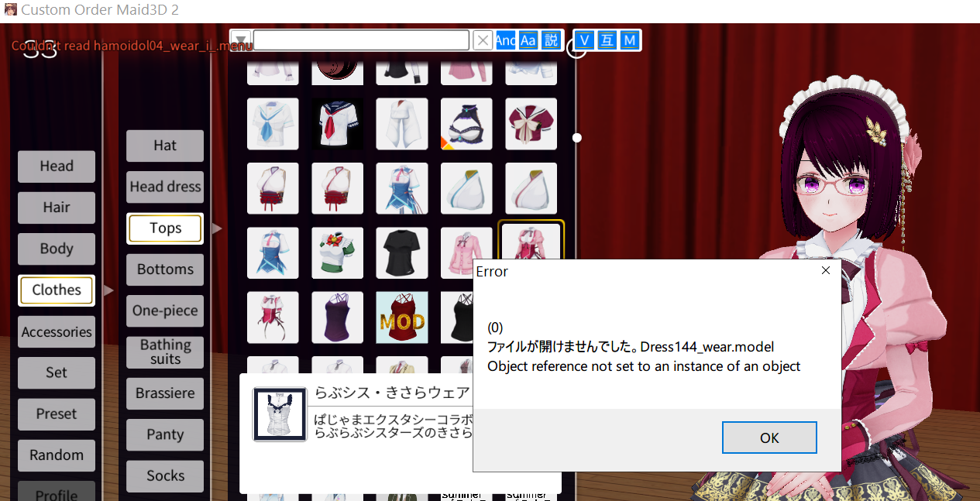Select the blue and white ribbon dress top

tap(402, 188)
